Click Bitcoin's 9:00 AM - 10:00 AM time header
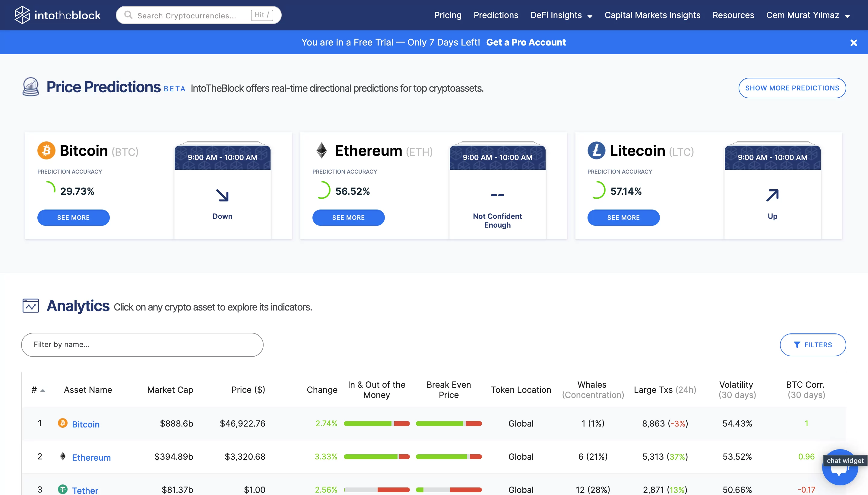 tap(223, 157)
